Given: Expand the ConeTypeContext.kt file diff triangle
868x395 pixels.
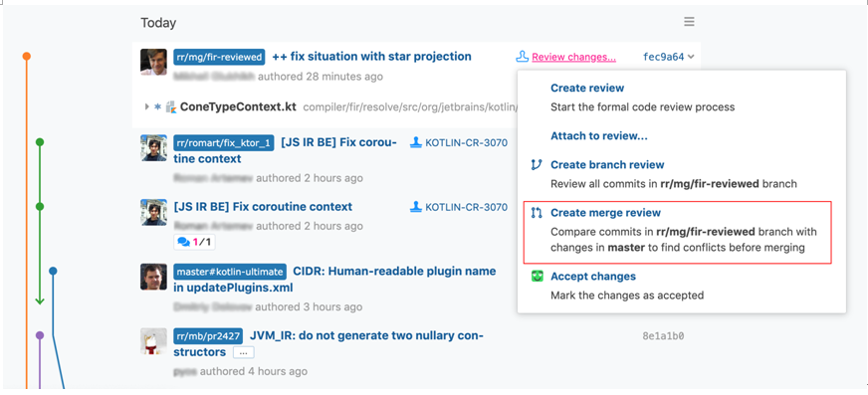Looking at the screenshot, I should 146,106.
